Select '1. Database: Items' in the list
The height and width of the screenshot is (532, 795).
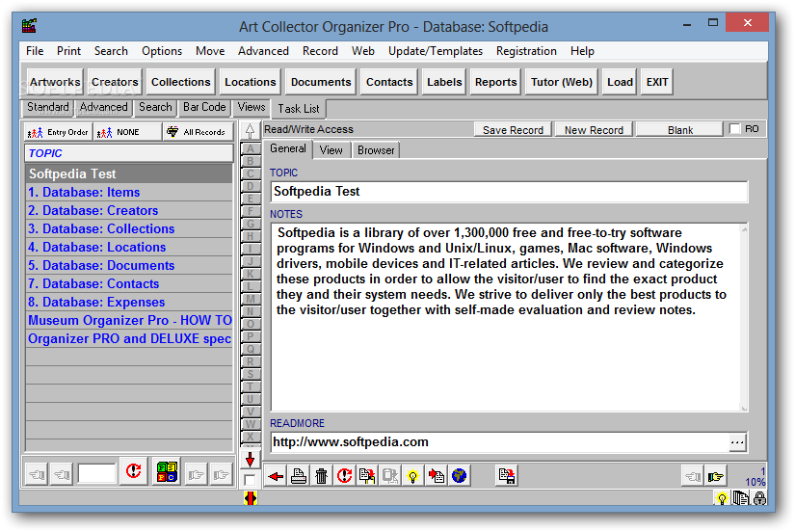[x=129, y=192]
